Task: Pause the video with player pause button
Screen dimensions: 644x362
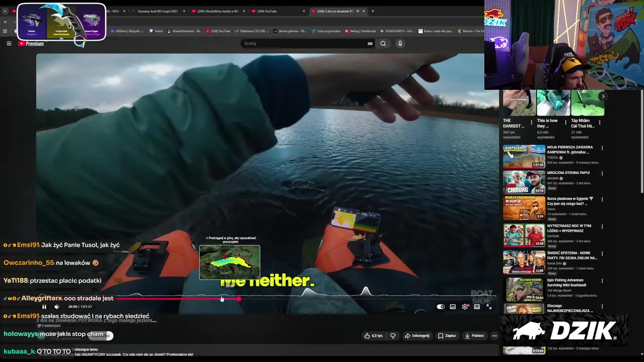Action: click(44, 307)
